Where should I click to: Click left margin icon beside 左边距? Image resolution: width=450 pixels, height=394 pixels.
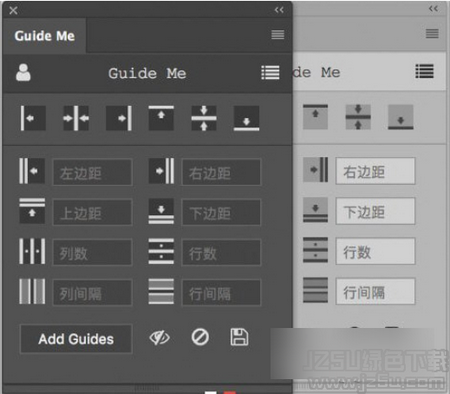click(32, 171)
